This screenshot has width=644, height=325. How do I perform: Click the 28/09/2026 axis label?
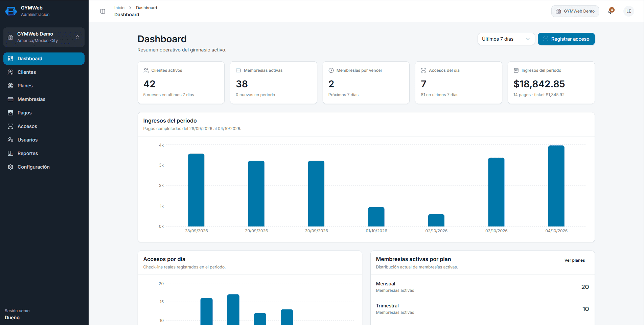[x=197, y=231]
